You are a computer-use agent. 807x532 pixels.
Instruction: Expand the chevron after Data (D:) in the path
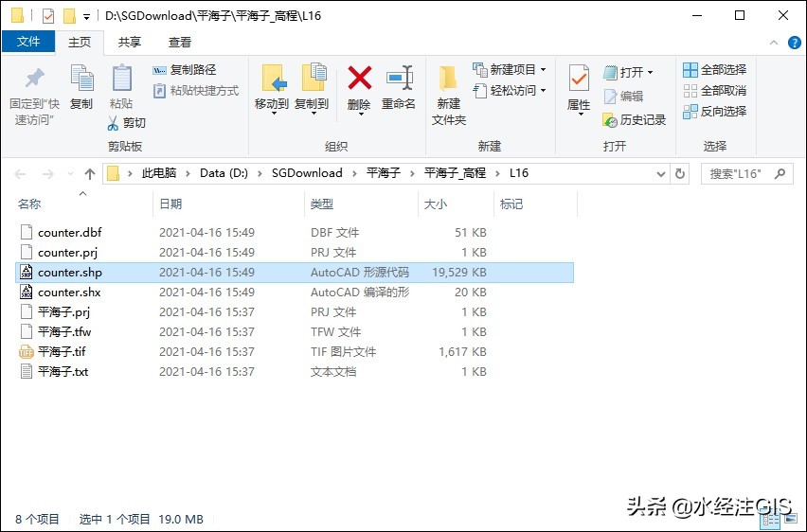point(260,173)
